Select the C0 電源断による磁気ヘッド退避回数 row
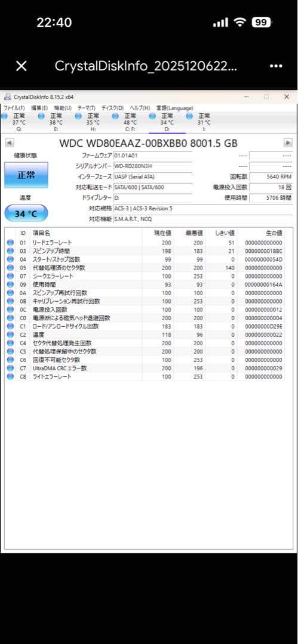 pyautogui.click(x=145, y=318)
